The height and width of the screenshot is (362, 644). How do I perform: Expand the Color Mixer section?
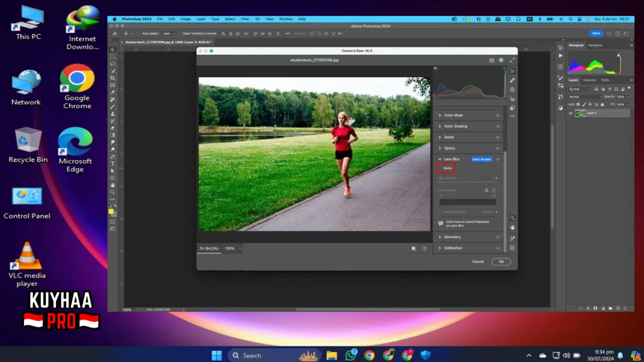point(440,115)
